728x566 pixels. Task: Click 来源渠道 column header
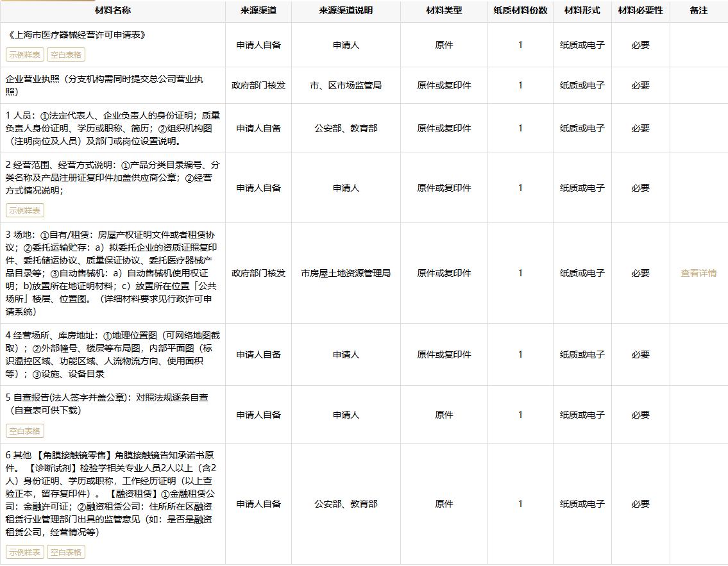258,10
